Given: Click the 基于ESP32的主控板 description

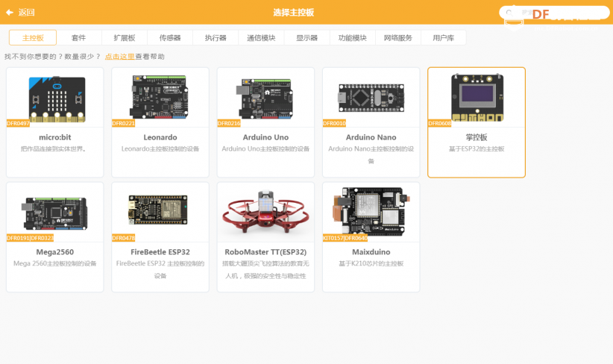Looking at the screenshot, I should pos(477,149).
